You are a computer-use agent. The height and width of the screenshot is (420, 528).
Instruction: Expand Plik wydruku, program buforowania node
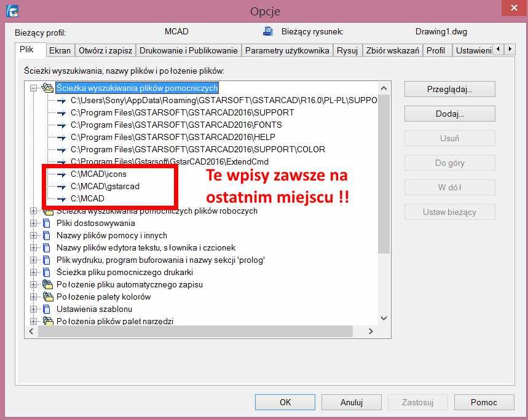(x=33, y=260)
